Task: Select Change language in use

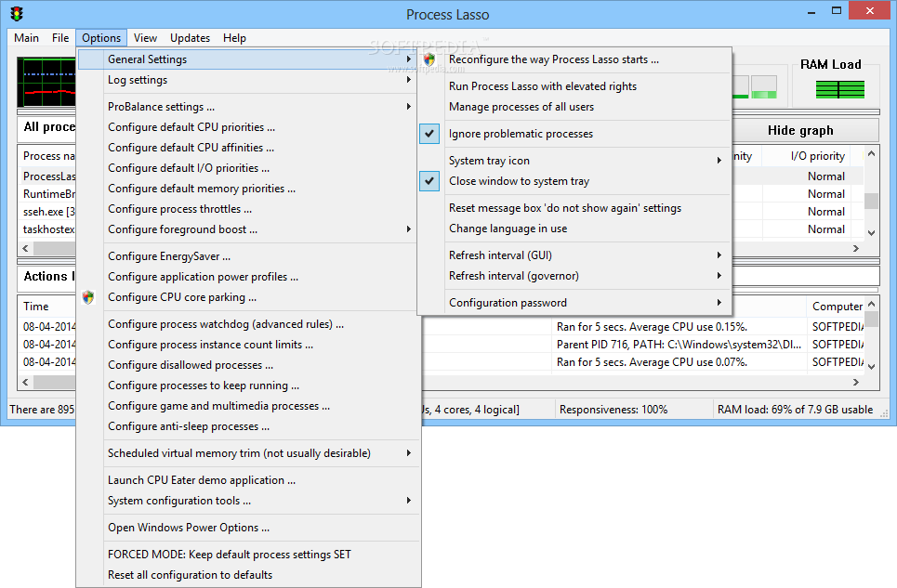Action: click(574, 229)
